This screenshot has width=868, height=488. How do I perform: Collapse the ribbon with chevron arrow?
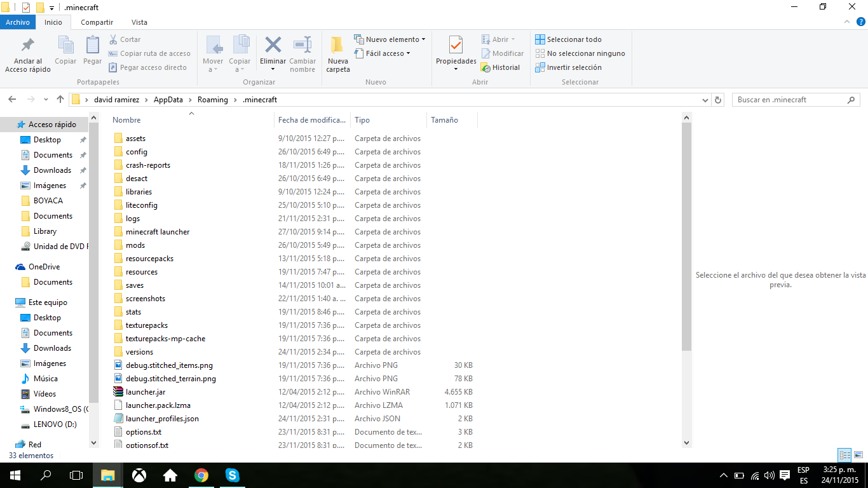click(x=847, y=22)
